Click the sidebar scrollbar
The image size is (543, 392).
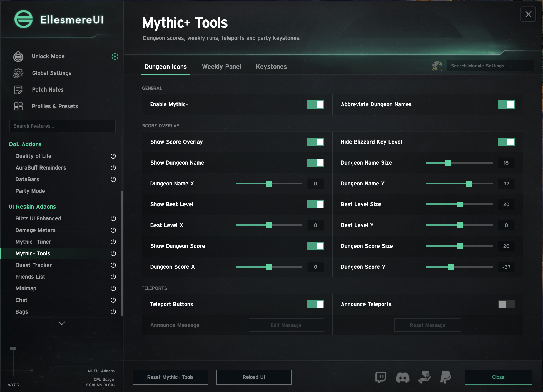122,253
